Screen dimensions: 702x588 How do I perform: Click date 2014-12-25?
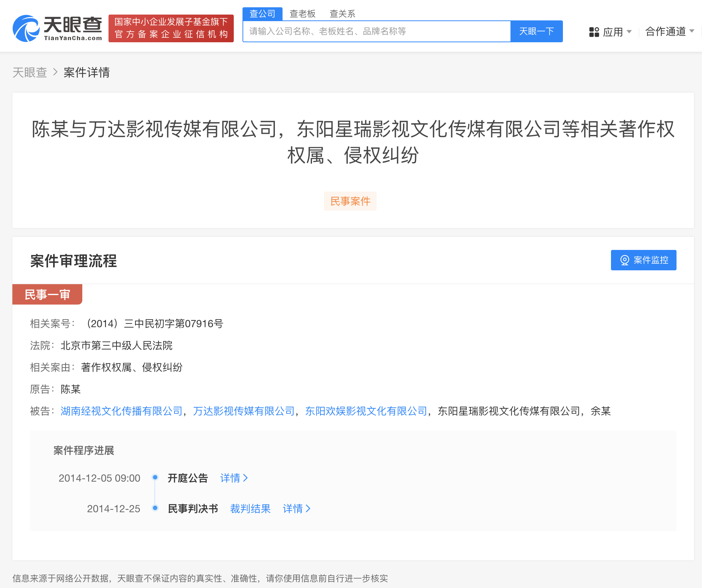114,509
